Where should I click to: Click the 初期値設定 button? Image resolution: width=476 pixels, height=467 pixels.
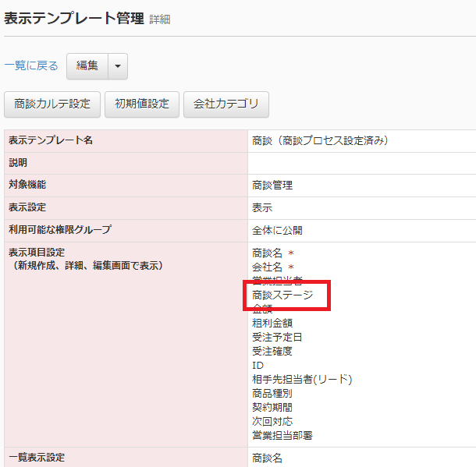[x=142, y=104]
